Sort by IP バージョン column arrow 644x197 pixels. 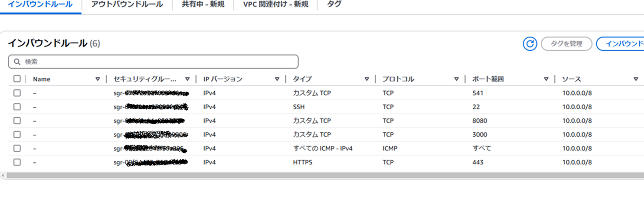277,79
